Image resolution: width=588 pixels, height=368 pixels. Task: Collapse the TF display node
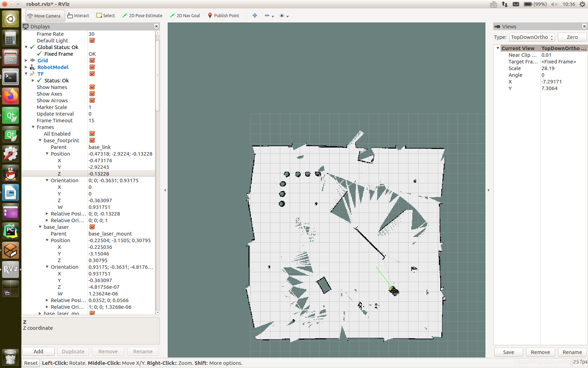(26, 74)
